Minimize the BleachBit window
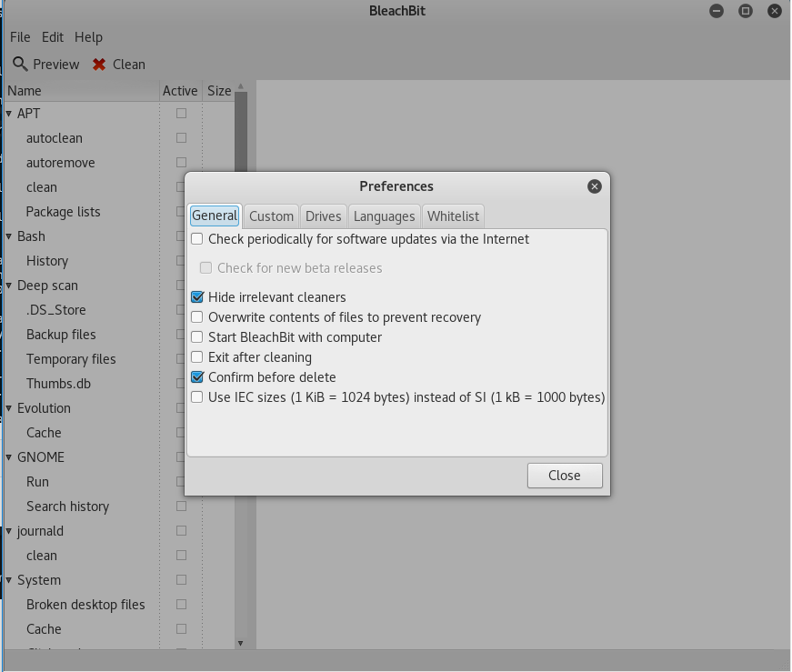 pos(717,11)
